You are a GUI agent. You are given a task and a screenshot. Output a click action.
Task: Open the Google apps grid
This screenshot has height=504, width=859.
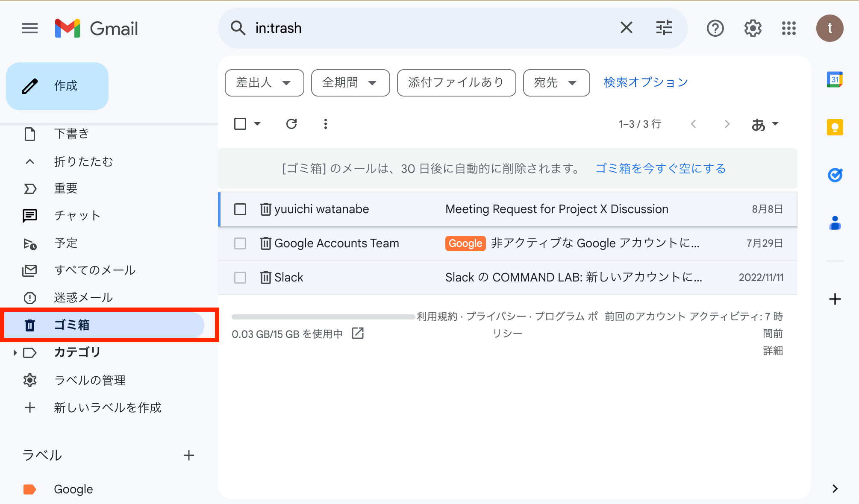point(789,28)
